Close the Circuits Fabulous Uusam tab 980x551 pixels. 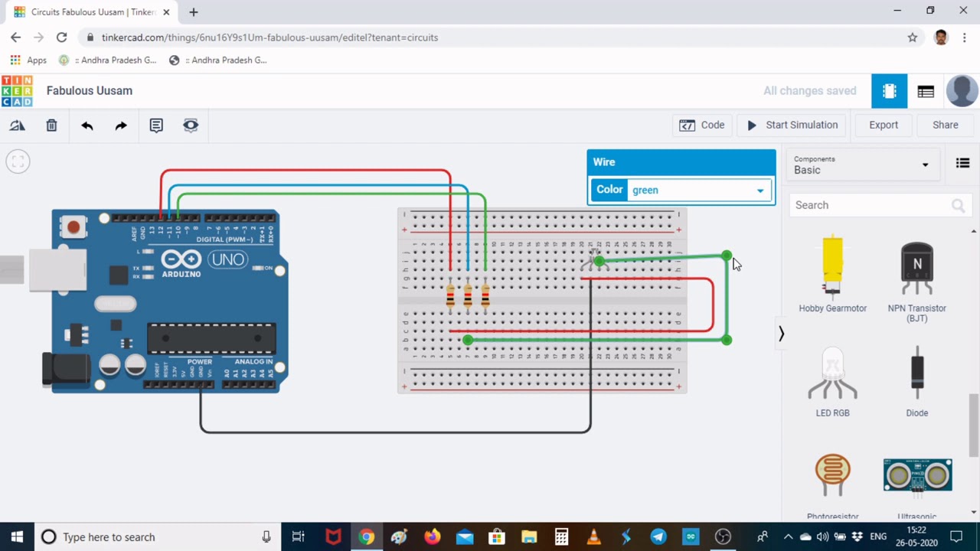[x=166, y=12]
